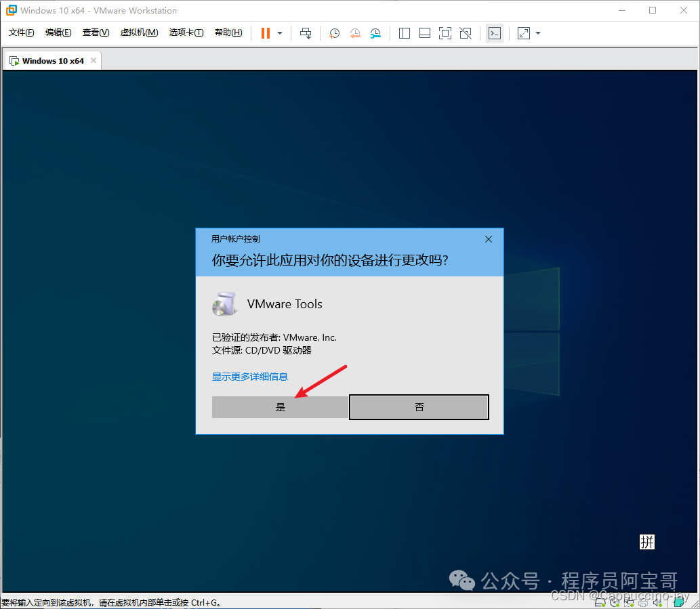
Task: Click the CD/DVD device status icon
Action: (x=615, y=603)
